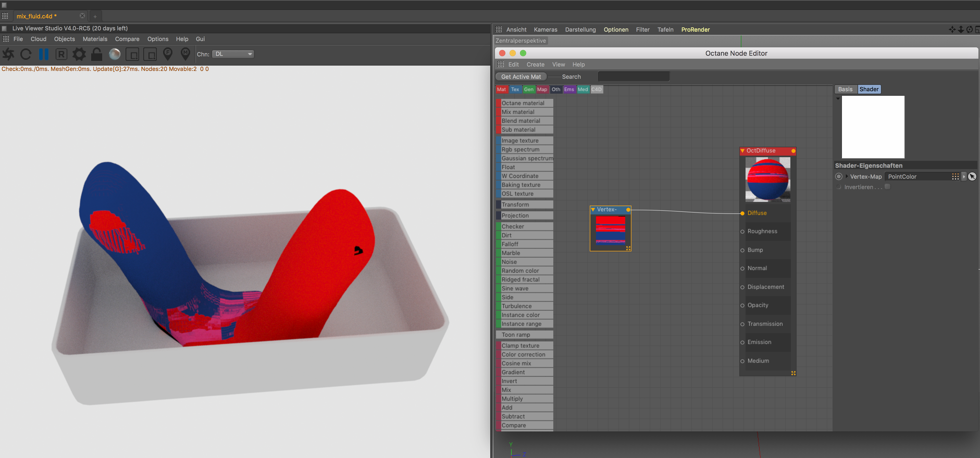980x458 pixels.
Task: Switch to the Basis tab
Action: (x=845, y=89)
